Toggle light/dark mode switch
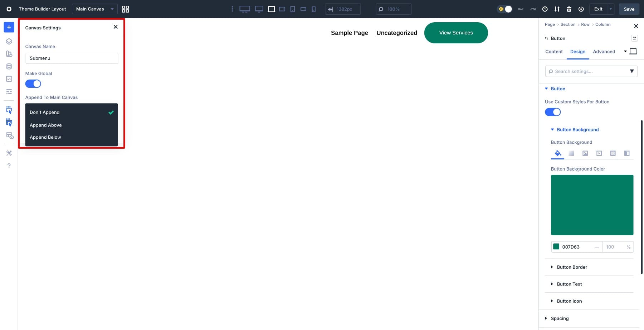644x330 pixels. coord(505,9)
